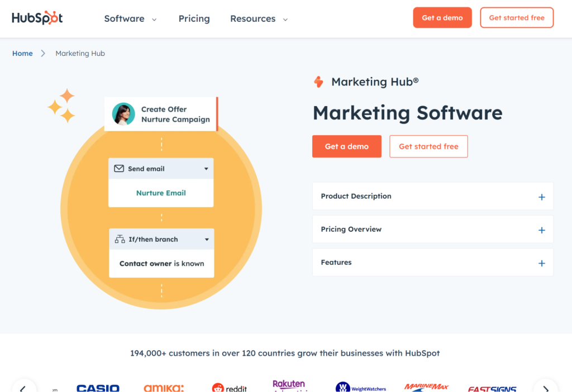Viewport: 572px width, 392px height.
Task: Click the Marketing Hub breadcrumb label
Action: (80, 53)
